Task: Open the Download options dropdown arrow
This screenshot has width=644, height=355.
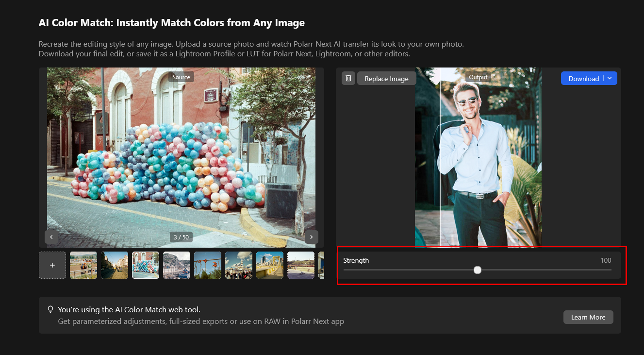Action: [610, 78]
